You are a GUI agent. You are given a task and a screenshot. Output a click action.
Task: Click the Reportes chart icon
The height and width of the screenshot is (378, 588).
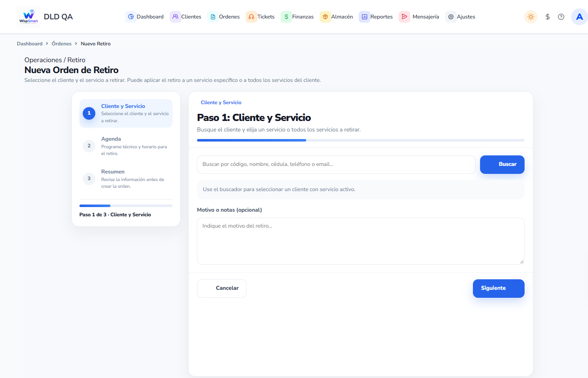pyautogui.click(x=365, y=17)
